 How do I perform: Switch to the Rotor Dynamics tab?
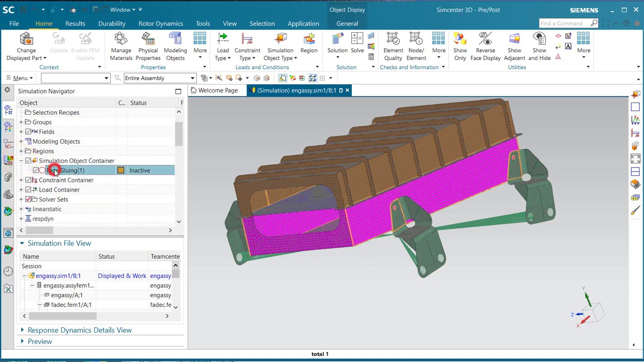click(x=160, y=24)
